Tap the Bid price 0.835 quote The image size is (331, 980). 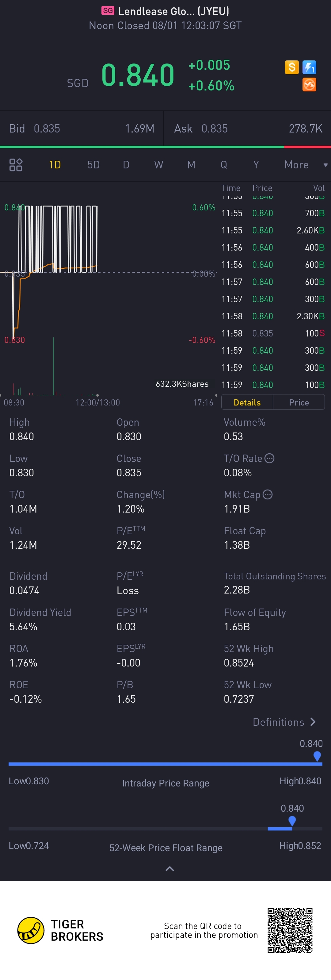47,129
